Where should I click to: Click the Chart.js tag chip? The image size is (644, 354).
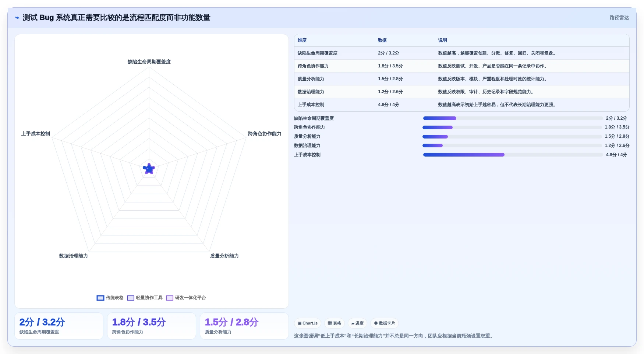[308, 323]
